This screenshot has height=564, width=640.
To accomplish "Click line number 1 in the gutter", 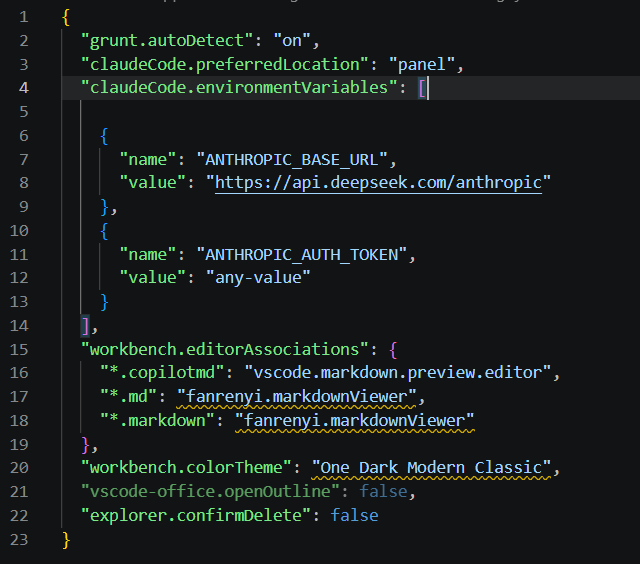I will [x=24, y=17].
